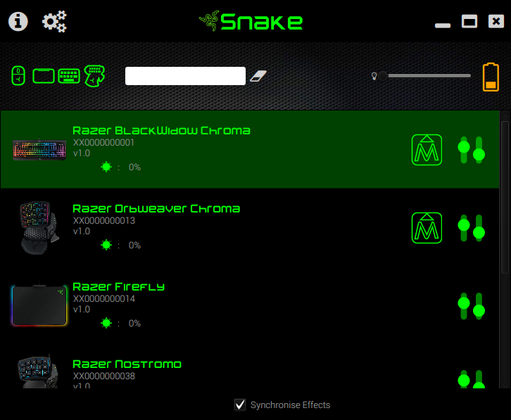Open macro editor for Orbweaver Chroma
The height and width of the screenshot is (420, 511).
click(x=427, y=228)
